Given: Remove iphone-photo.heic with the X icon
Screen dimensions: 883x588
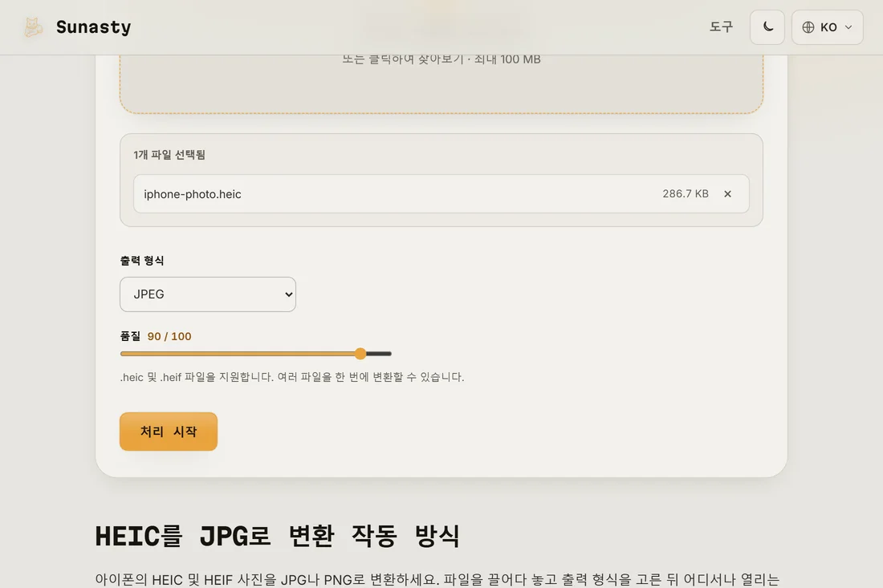Looking at the screenshot, I should coord(727,193).
